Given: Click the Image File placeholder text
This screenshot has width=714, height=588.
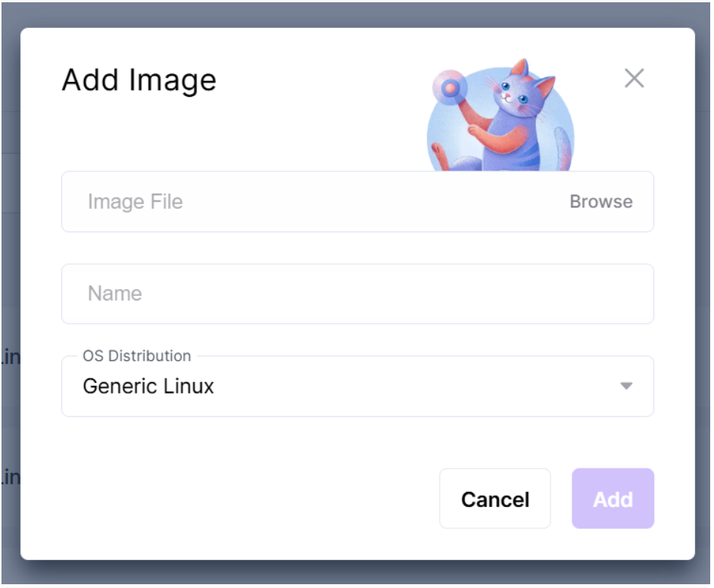Looking at the screenshot, I should pos(136,201).
